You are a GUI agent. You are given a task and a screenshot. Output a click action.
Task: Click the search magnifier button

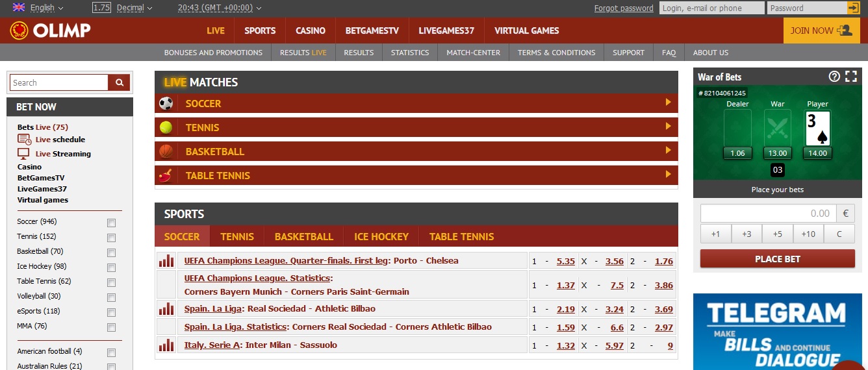point(120,82)
